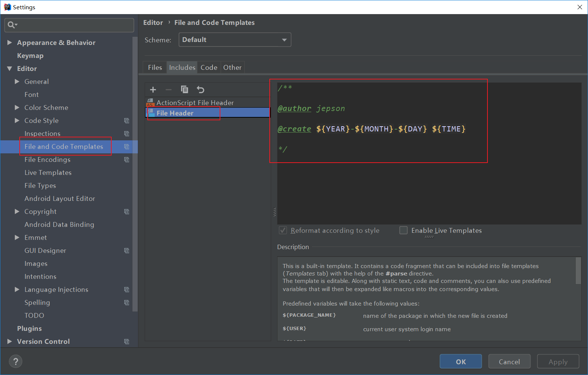This screenshot has width=588, height=375.
Task: Open Inspections settings
Action: (42, 134)
